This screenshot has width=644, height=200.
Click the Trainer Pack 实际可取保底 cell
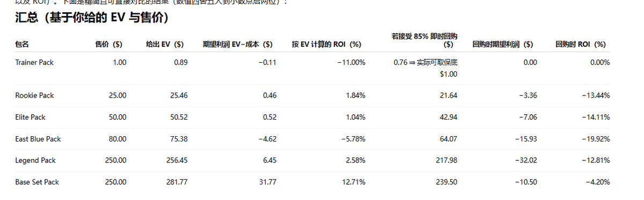(x=426, y=68)
